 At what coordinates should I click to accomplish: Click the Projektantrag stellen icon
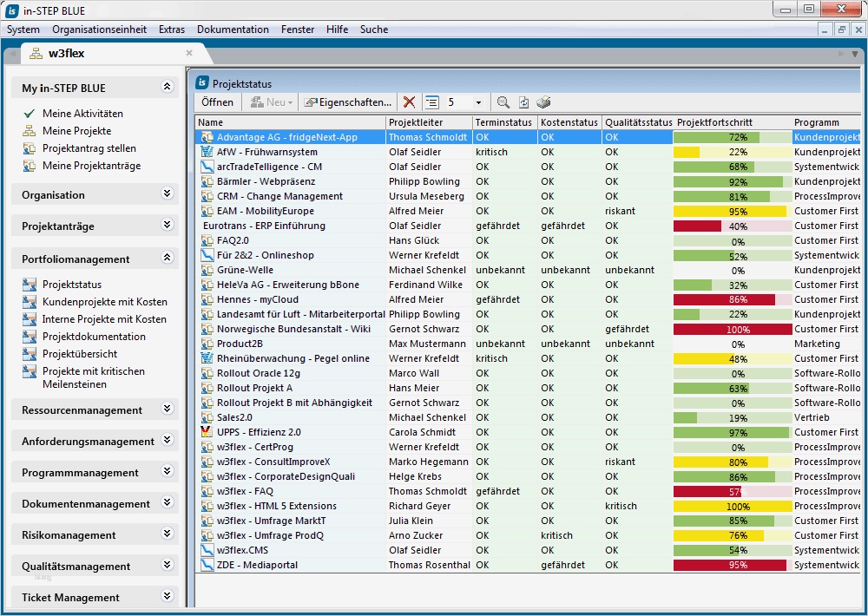coord(30,148)
